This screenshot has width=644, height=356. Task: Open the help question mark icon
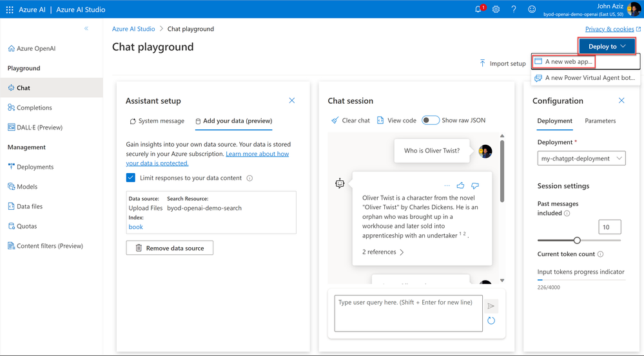[513, 10]
